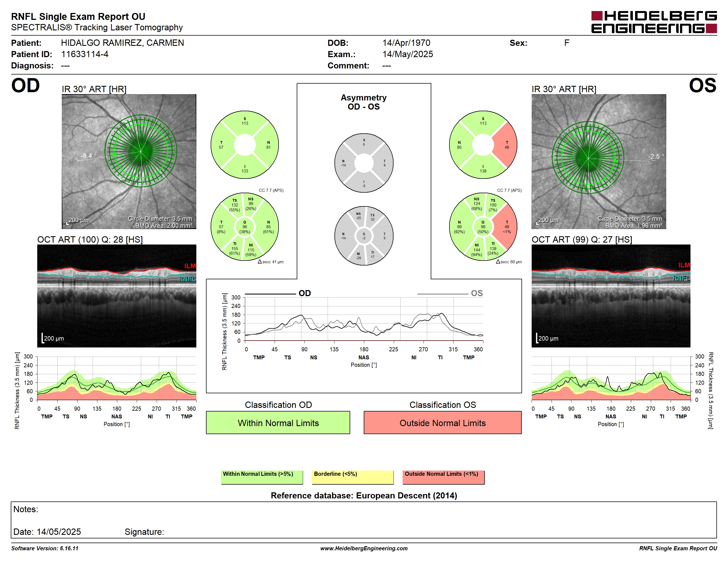The width and height of the screenshot is (728, 563).
Task: Click OD sector chart TI value 155
Action: (x=235, y=248)
